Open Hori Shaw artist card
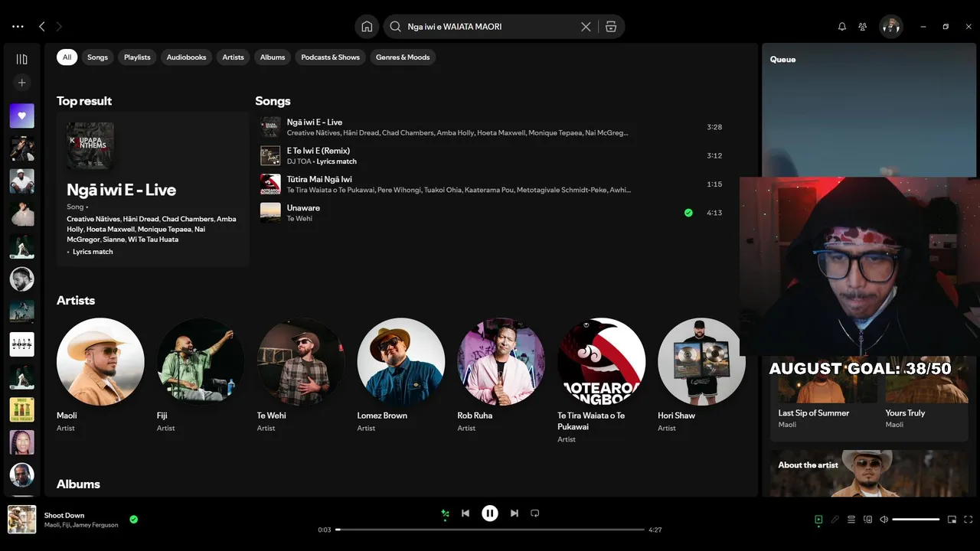980x551 pixels. (701, 376)
